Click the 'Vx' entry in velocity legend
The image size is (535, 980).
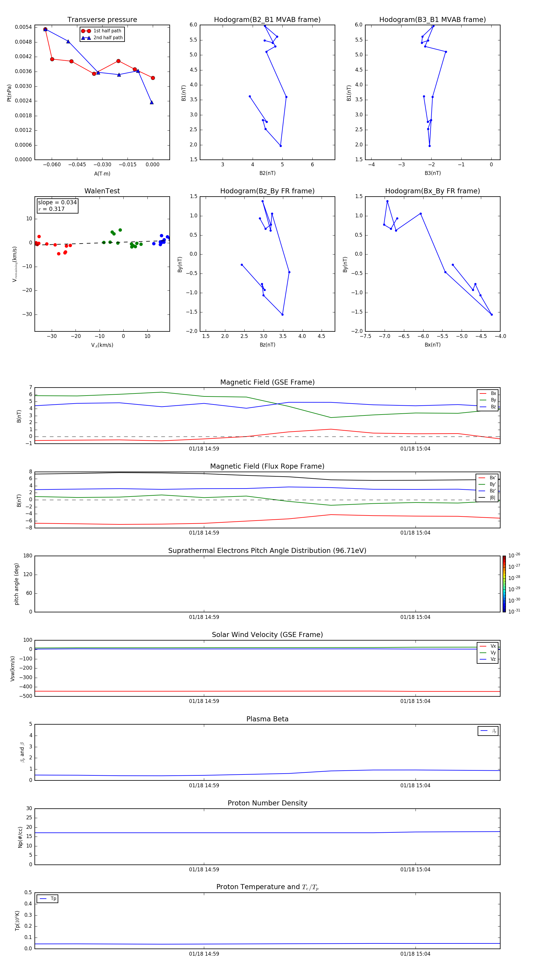pyautogui.click(x=488, y=646)
